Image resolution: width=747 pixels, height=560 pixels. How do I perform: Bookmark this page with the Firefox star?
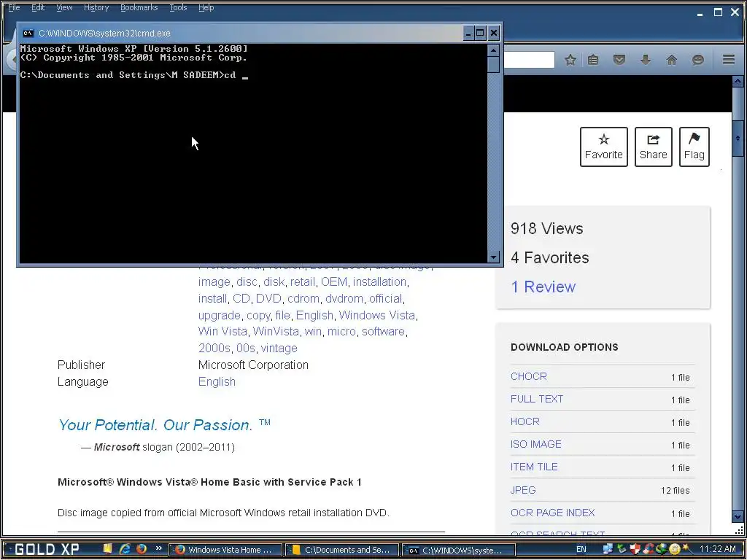pos(570,60)
